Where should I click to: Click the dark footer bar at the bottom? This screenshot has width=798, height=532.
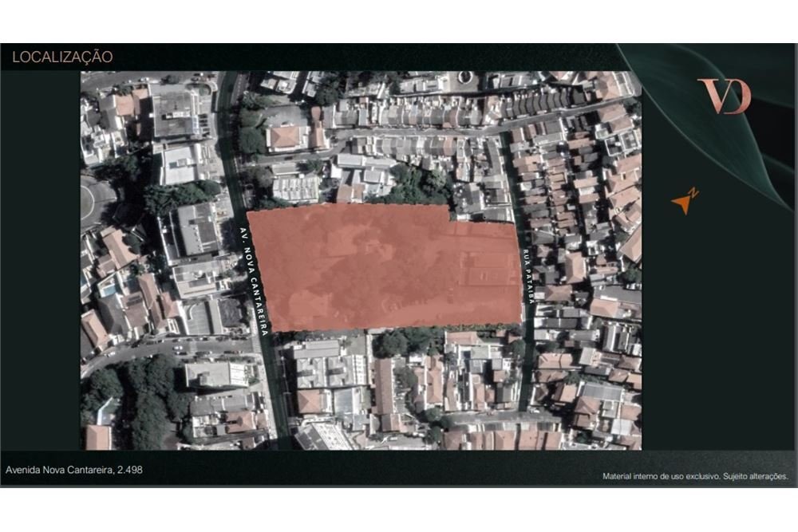[x=399, y=469]
